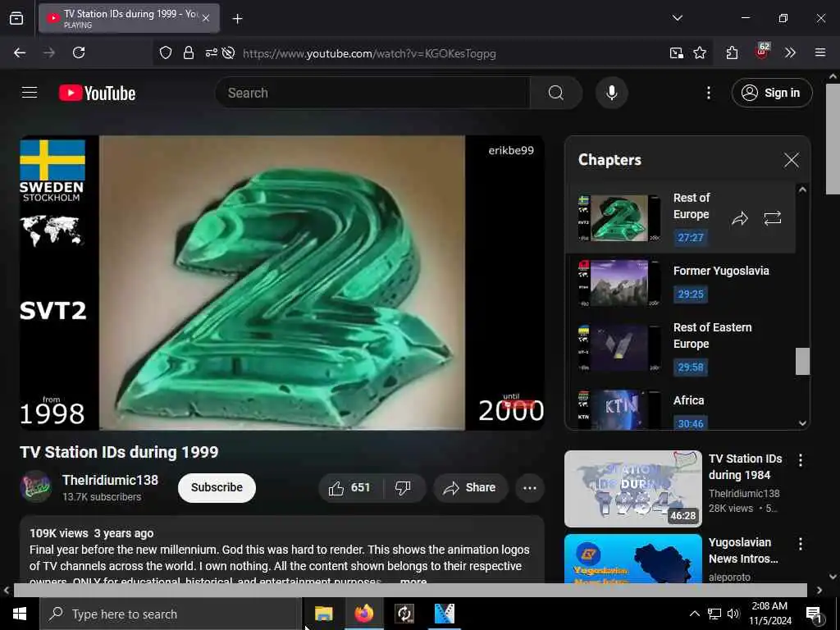The height and width of the screenshot is (630, 840).
Task: Open the TheIridiumic138 channel name link
Action: [110, 480]
